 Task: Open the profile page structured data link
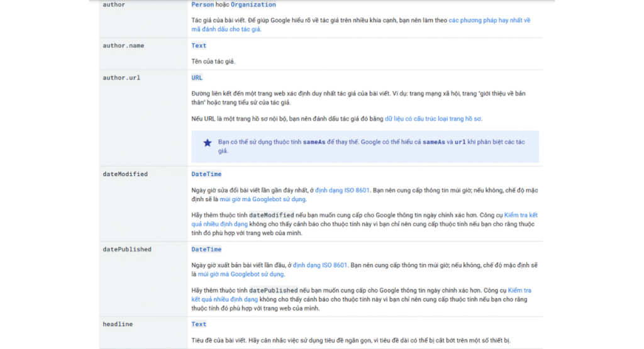coord(433,118)
